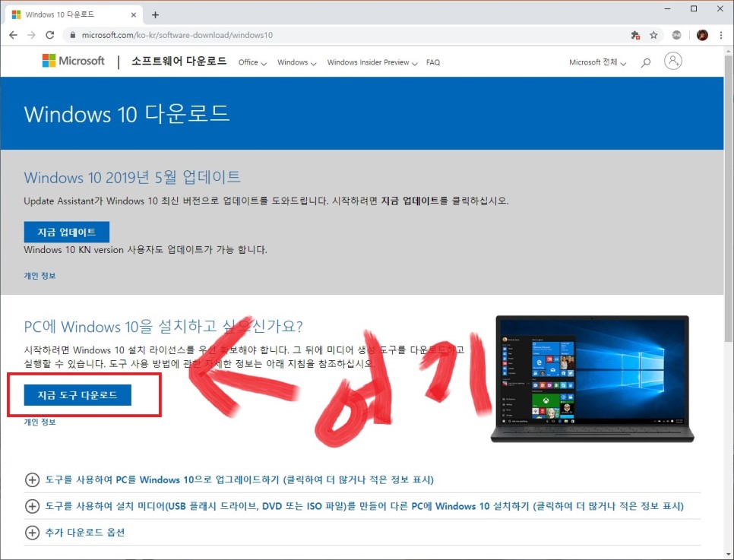Open 개인 정보 link under 지금 업데이트
734x560 pixels.
point(40,276)
